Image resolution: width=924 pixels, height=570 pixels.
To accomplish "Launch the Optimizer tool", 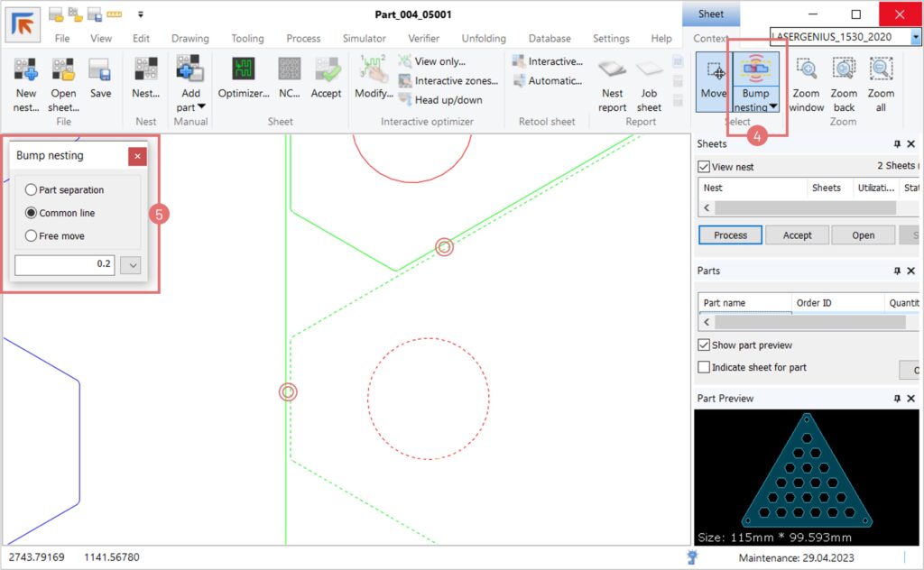I will pos(243,70).
